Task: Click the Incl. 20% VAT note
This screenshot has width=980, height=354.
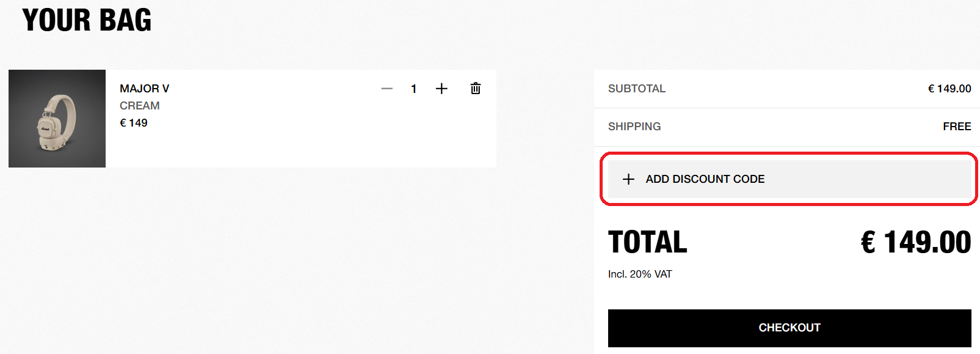Action: coord(639,274)
